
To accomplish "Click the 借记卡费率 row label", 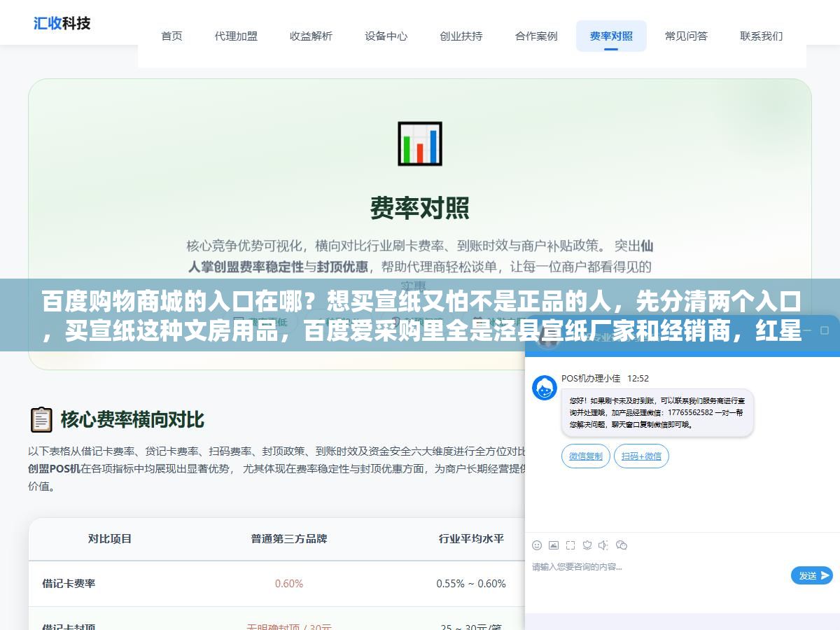I will pyautogui.click(x=69, y=583).
